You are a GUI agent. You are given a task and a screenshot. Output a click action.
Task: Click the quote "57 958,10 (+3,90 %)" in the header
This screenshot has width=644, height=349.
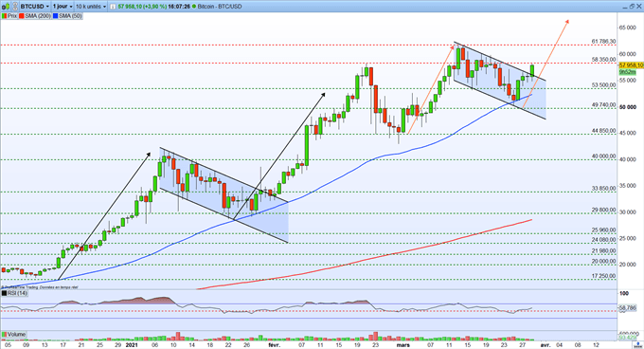point(142,7)
